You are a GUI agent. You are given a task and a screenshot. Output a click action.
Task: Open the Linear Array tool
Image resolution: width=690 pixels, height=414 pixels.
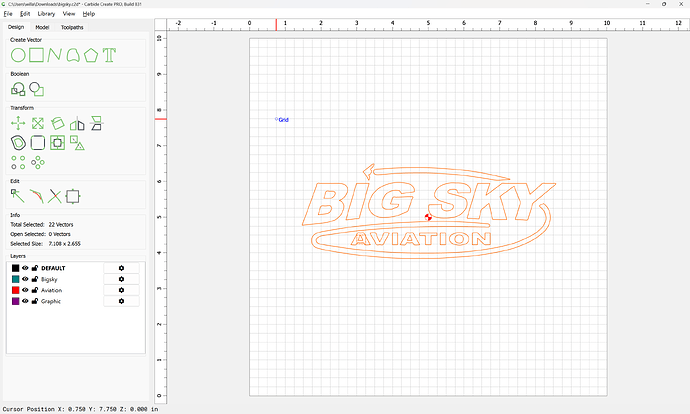point(18,162)
